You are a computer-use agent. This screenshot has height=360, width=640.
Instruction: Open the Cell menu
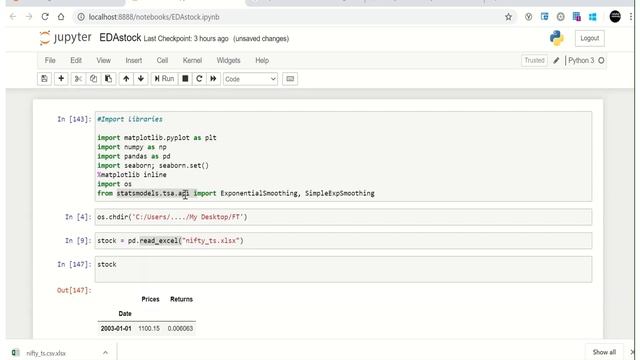(162, 60)
